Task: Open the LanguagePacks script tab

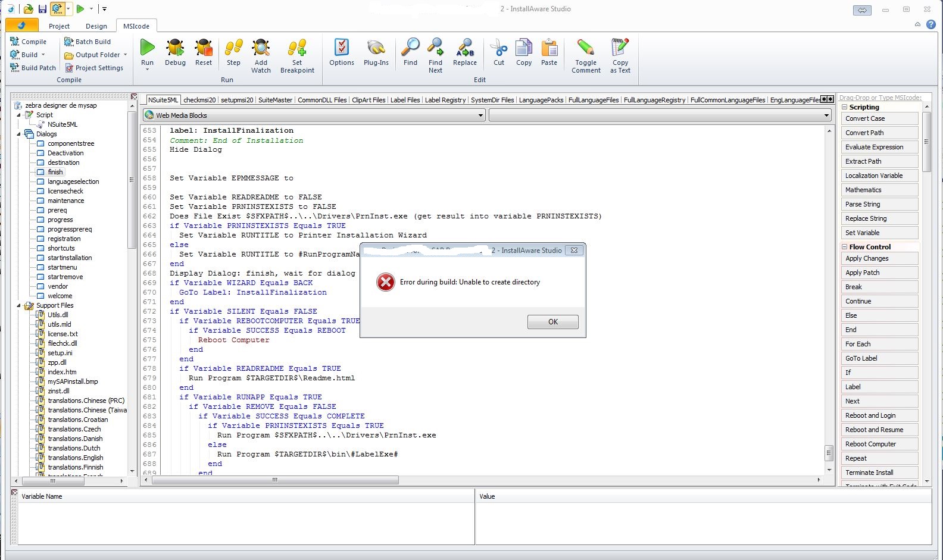Action: pyautogui.click(x=541, y=100)
